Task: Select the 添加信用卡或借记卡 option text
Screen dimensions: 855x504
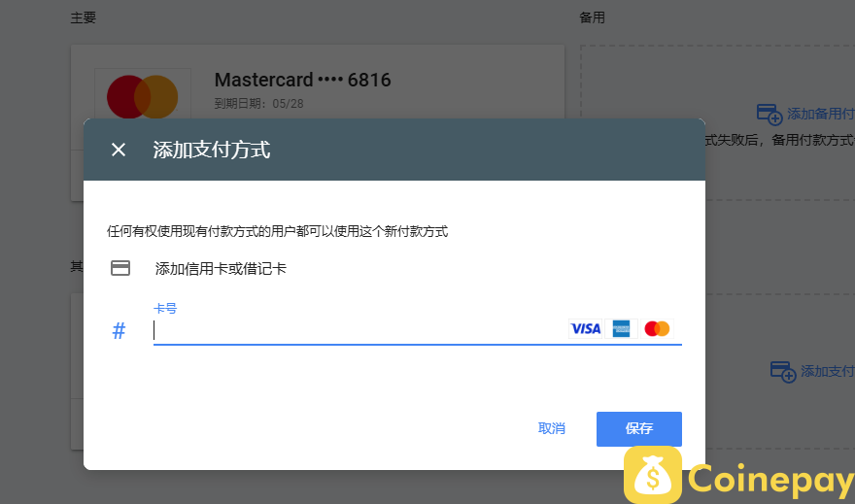Action: pyautogui.click(x=221, y=269)
